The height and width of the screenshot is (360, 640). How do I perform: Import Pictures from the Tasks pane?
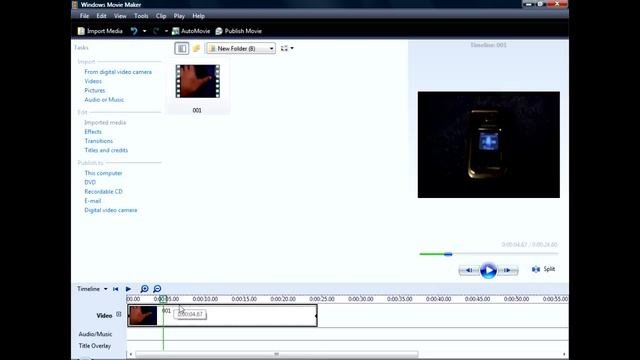click(95, 91)
